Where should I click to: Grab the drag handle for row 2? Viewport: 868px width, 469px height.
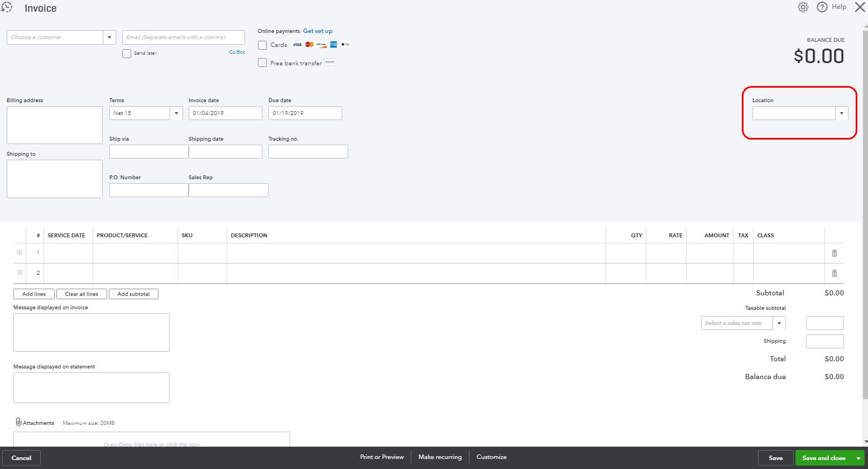(20, 273)
